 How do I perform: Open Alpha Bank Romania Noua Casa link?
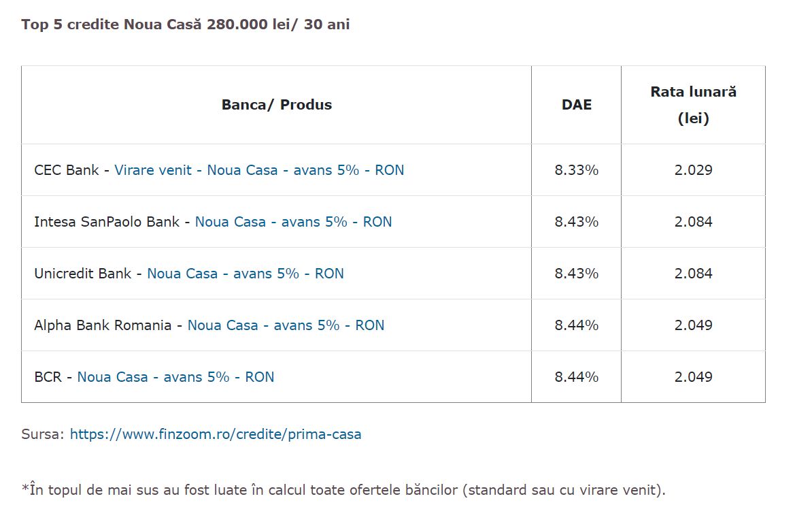tap(286, 325)
